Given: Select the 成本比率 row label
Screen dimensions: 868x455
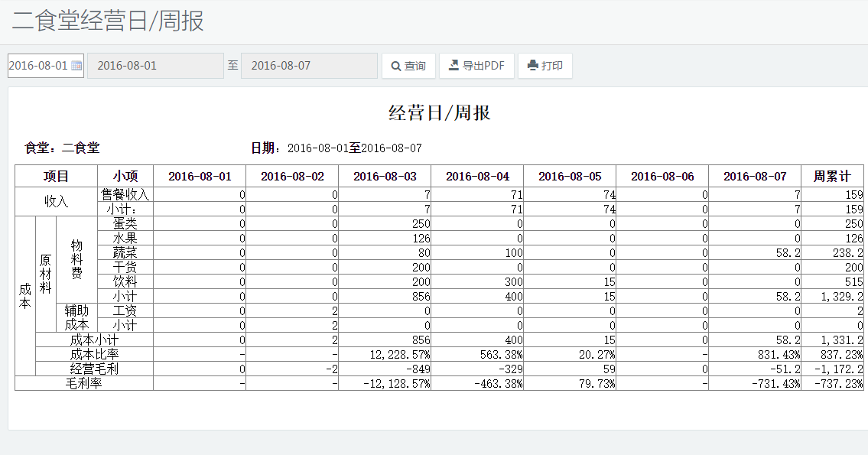Looking at the screenshot, I should (x=94, y=355).
